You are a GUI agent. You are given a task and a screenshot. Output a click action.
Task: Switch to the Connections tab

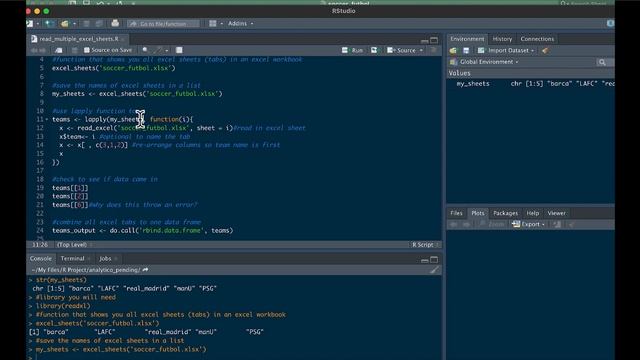(x=537, y=39)
